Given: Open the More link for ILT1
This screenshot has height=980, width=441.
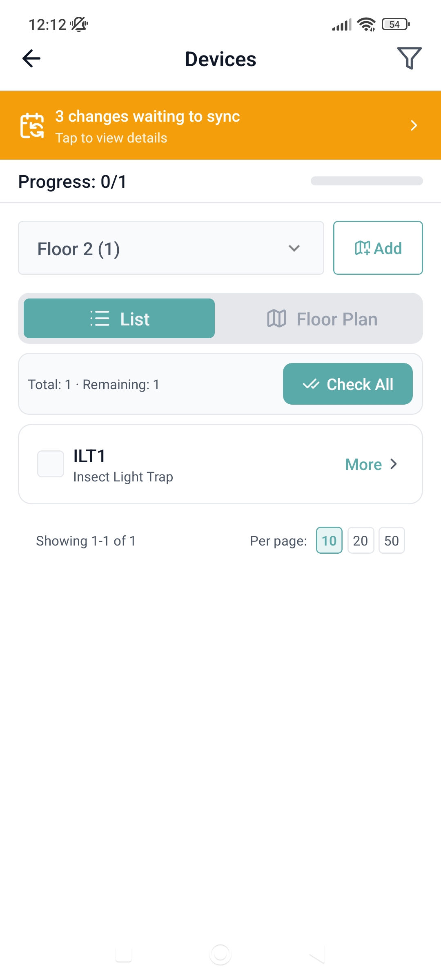Looking at the screenshot, I should tap(363, 464).
